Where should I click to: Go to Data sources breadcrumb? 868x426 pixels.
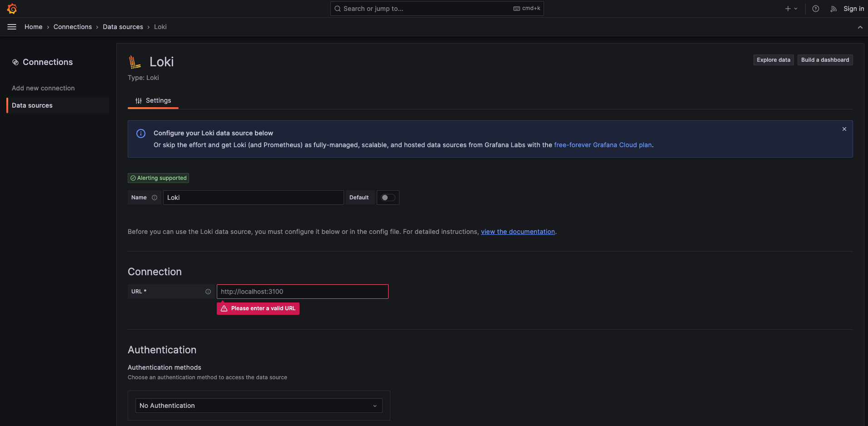pos(123,27)
